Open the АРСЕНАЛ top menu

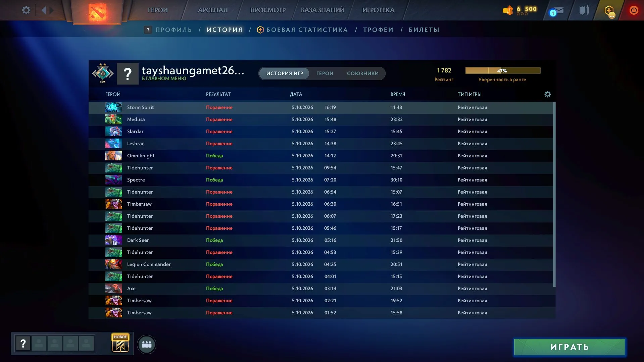point(213,10)
